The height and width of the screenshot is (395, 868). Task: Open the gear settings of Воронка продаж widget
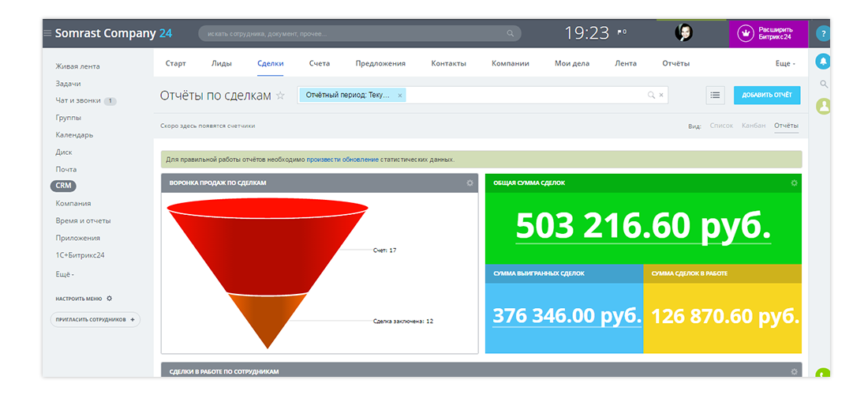(470, 182)
